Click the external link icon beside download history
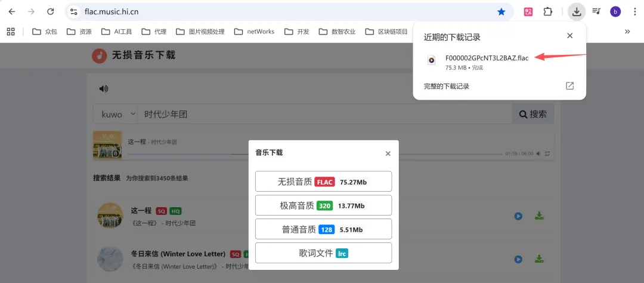Screen dimensions: 644x283 pos(569,86)
